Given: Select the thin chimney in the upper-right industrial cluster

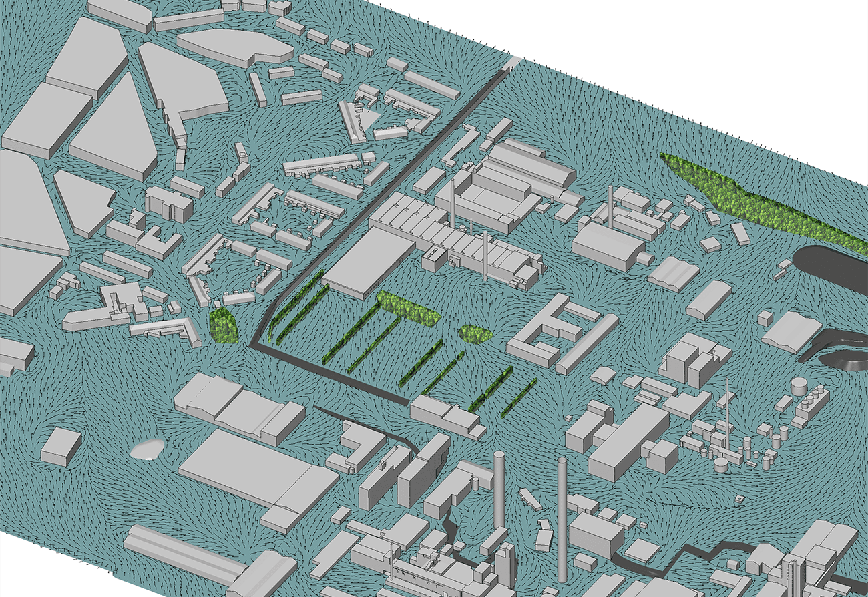Looking at the screenshot, I should 610,205.
